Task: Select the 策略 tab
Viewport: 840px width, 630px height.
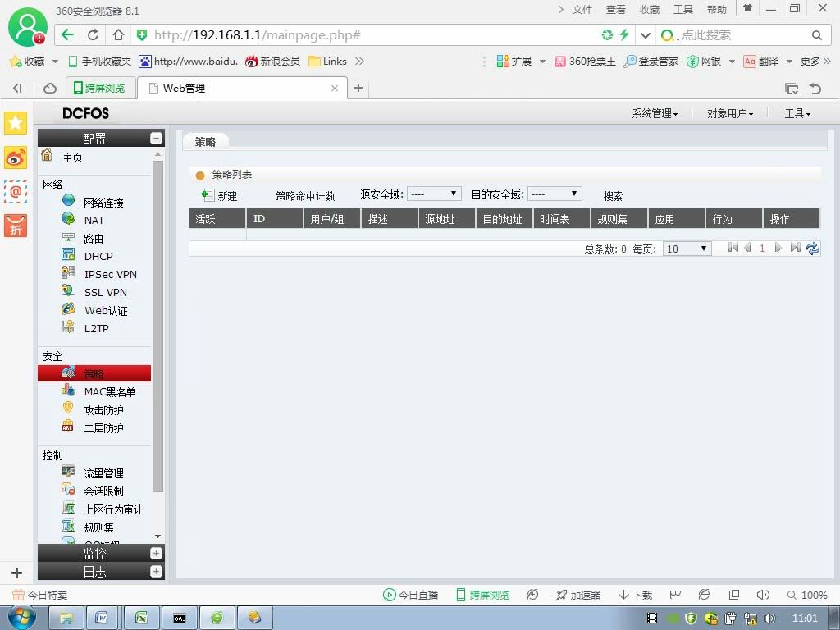Action: pos(205,141)
